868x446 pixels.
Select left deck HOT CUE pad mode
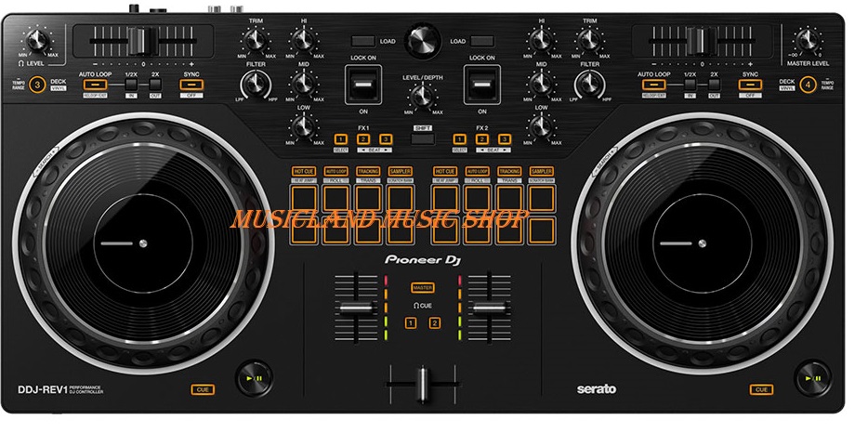click(304, 172)
